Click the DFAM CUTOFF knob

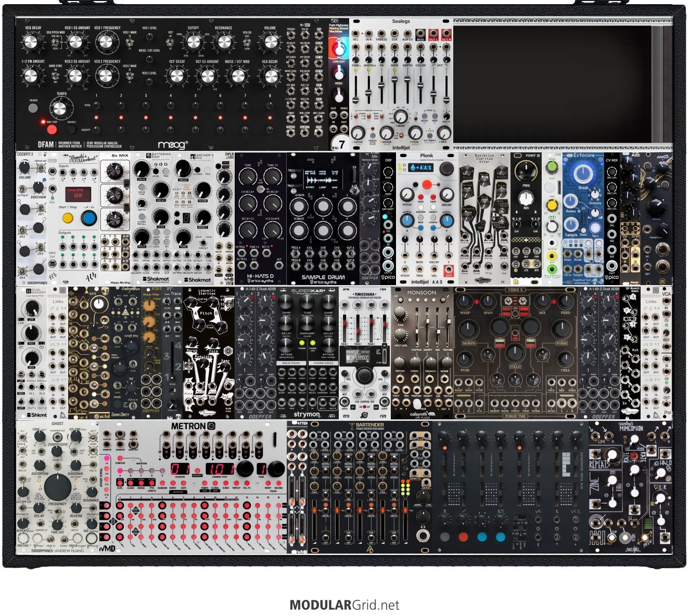pyautogui.click(x=193, y=42)
